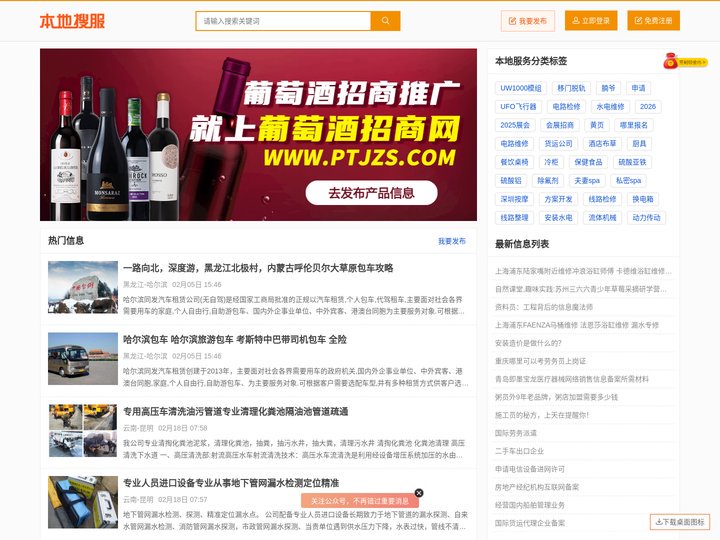This screenshot has height=540, width=720.
Task: Select the 流体机械 tag
Action: (x=602, y=218)
